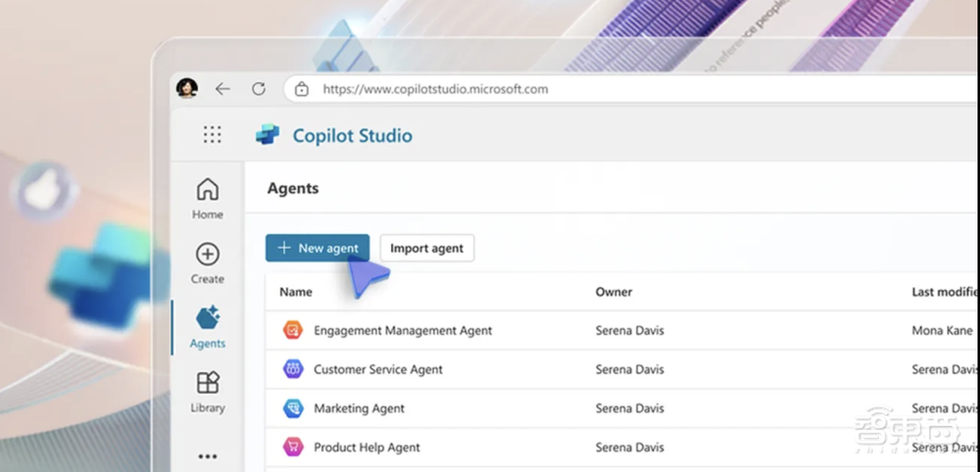Click the Engagement Management Agent icon
980x472 pixels.
click(x=292, y=330)
